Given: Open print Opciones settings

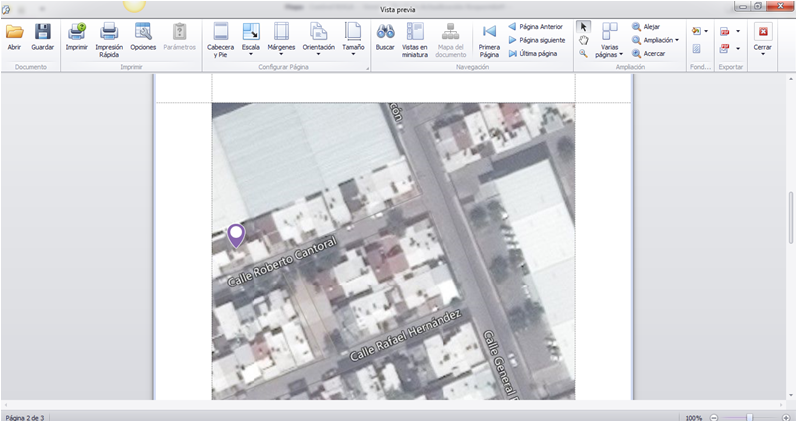Looking at the screenshot, I should tap(143, 37).
